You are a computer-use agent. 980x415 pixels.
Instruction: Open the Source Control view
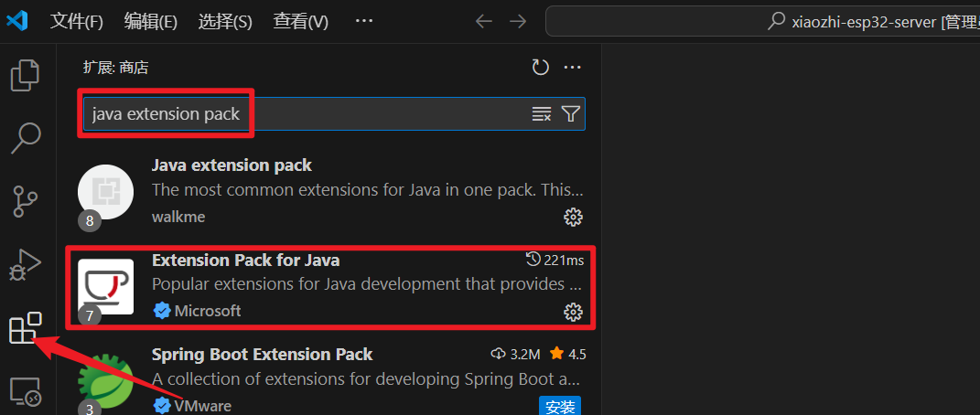point(26,202)
